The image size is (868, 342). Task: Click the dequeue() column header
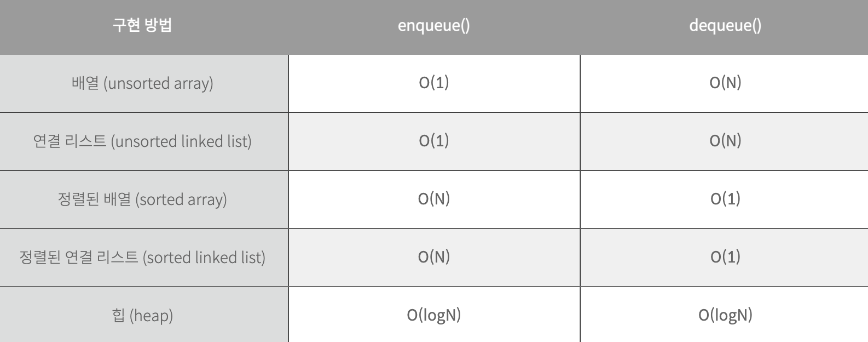[x=724, y=27]
